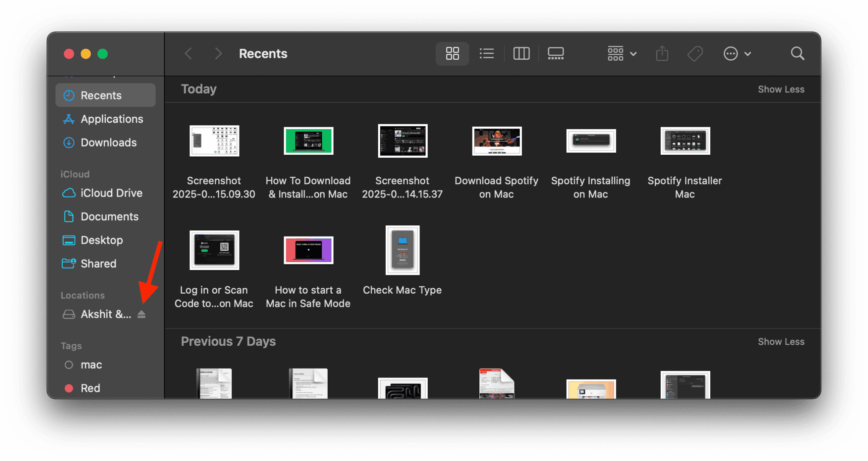Image resolution: width=868 pixels, height=461 pixels.
Task: Open Applications in the sidebar
Action: point(111,119)
